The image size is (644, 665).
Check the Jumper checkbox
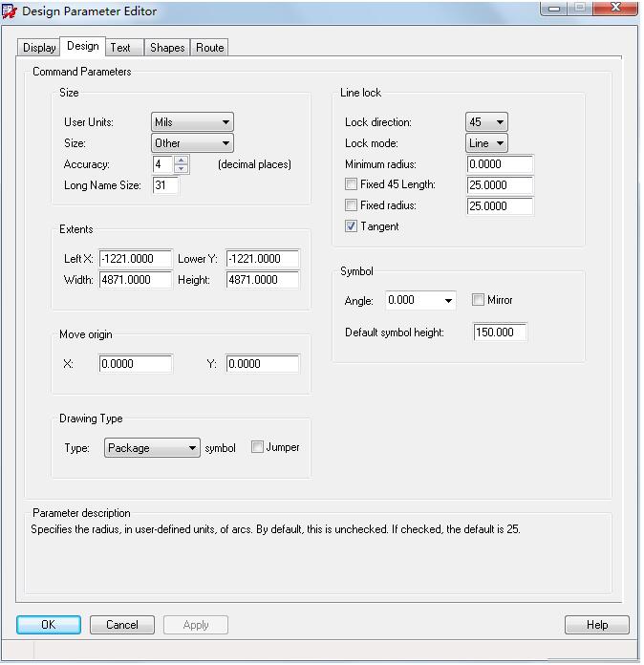coord(257,447)
